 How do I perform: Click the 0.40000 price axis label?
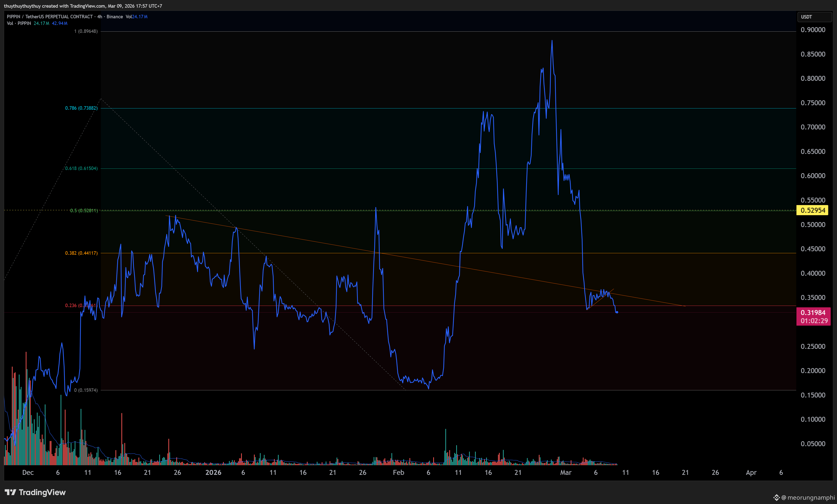tap(813, 273)
